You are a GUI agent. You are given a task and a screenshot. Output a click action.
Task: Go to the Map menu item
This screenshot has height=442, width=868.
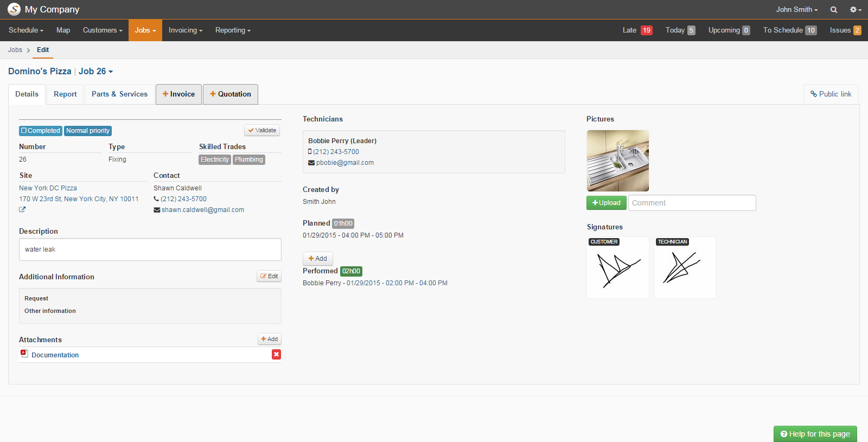point(63,30)
